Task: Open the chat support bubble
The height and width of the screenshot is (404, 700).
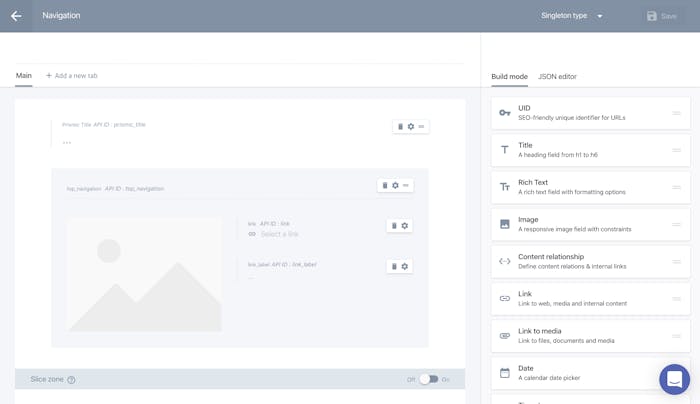Action: (x=674, y=379)
